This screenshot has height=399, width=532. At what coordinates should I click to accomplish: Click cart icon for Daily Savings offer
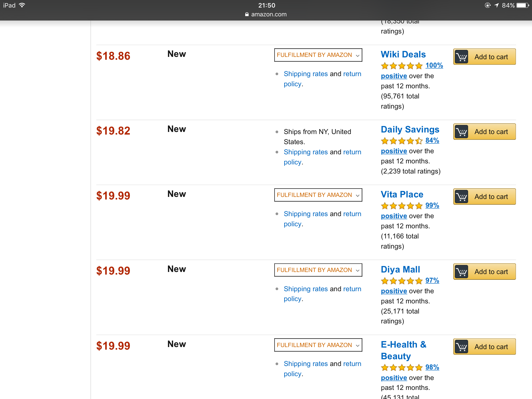[461, 132]
